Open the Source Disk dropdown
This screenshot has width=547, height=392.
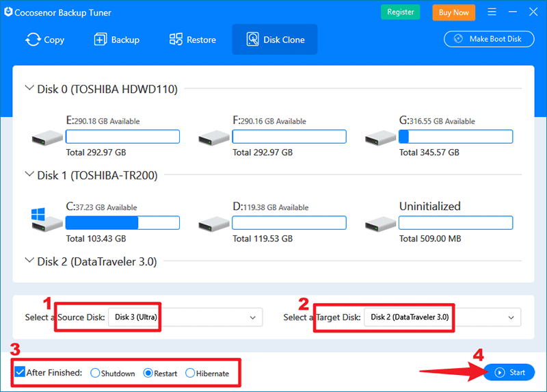pyautogui.click(x=185, y=317)
